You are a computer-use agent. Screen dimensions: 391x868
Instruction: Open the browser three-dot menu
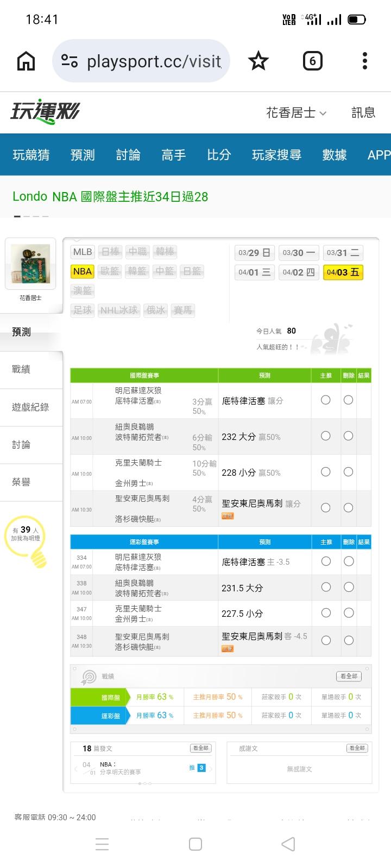[365, 61]
